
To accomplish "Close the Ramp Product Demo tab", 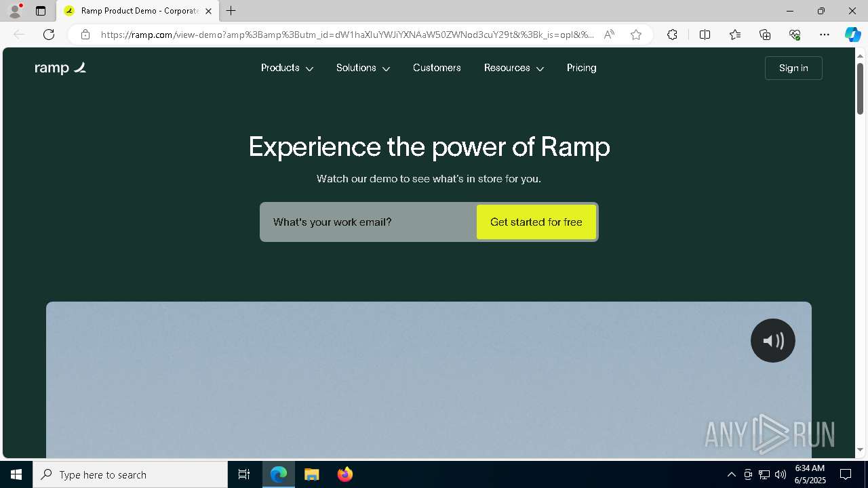I will 209,11.
